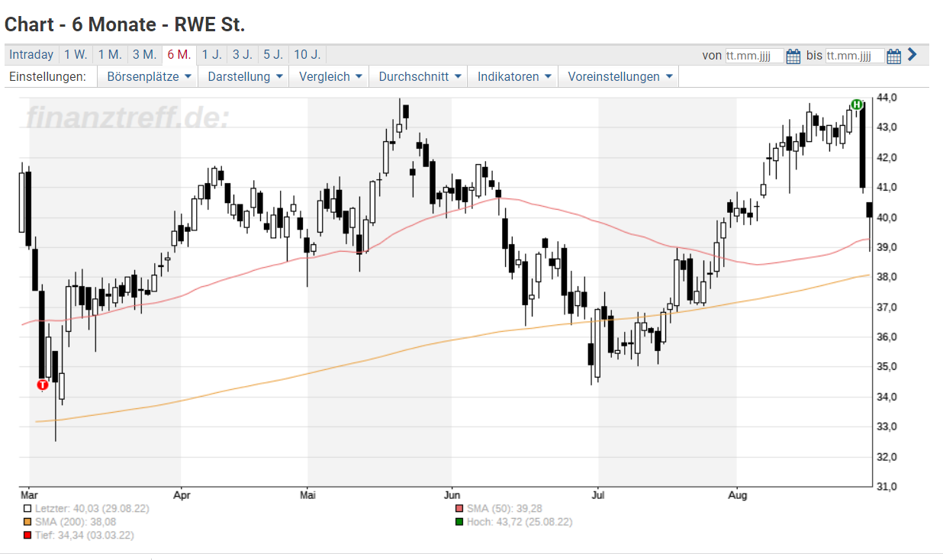
Task: Open the Vergleich dropdown
Action: pyautogui.click(x=330, y=76)
